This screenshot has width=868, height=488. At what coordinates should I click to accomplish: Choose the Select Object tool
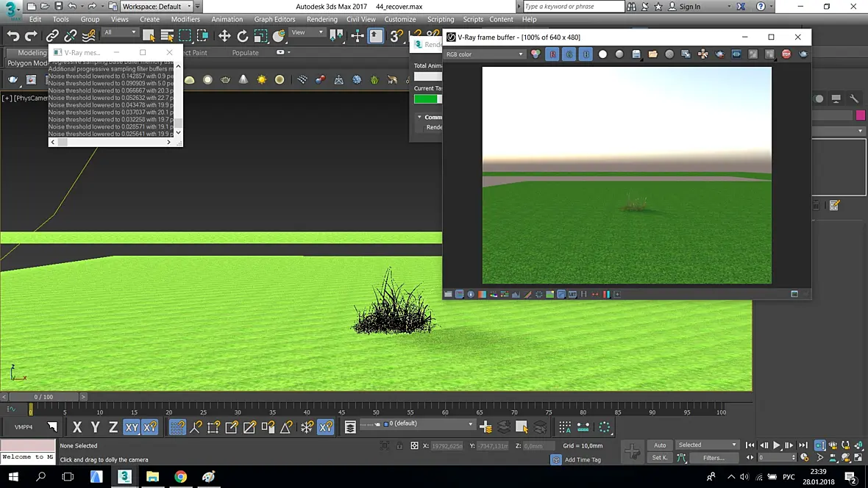[x=149, y=36]
